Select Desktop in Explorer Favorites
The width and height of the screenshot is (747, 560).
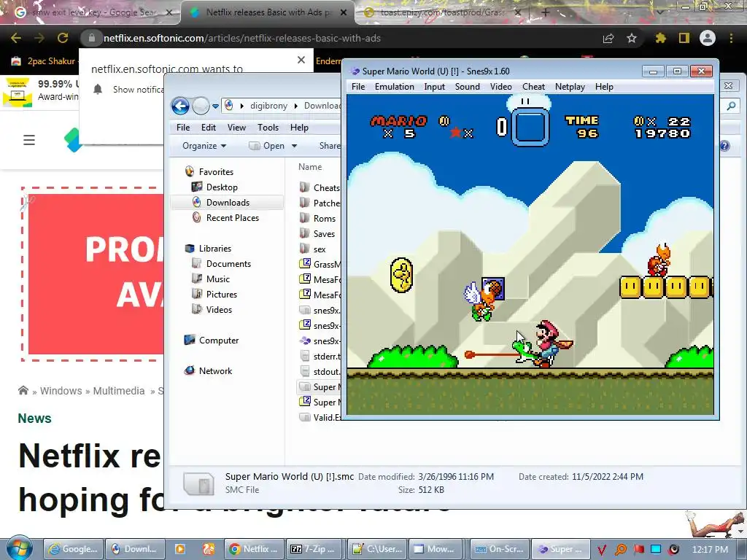222,187
